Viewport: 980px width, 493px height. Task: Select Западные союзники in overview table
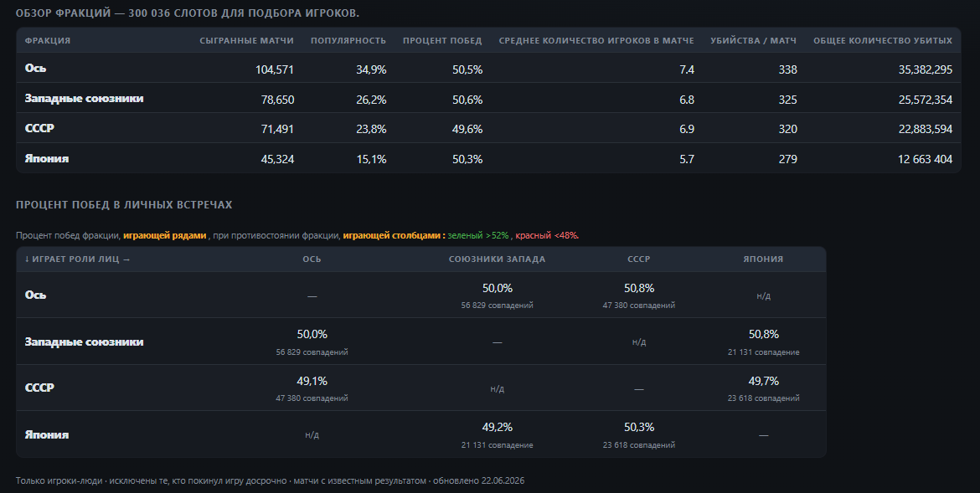pos(488,98)
